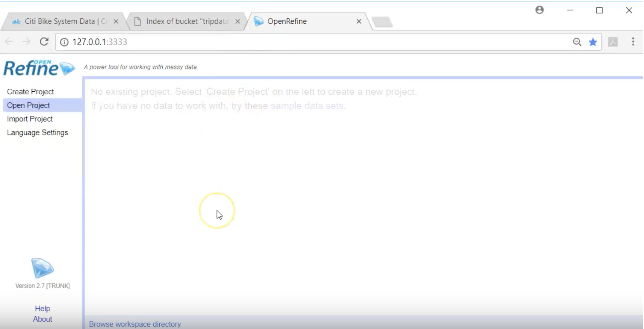Open Language Settings
Viewport: 644px width, 329px height.
coord(37,132)
